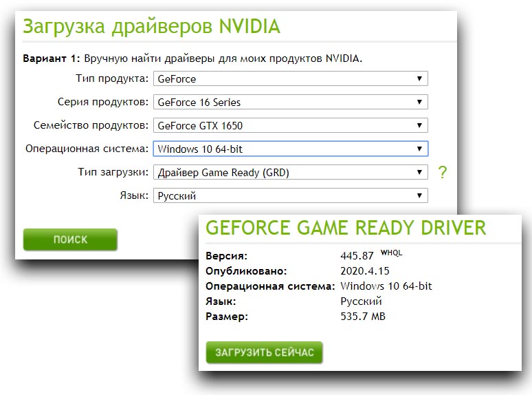Viewport: 532px width, 395px height.
Task: Click the Загрузка драйверов NVIDIA heading
Action: 151,26
